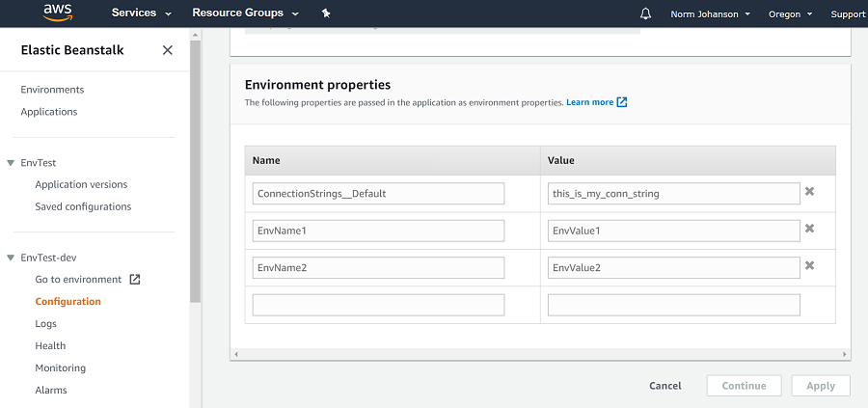The width and height of the screenshot is (868, 408).
Task: Click the Cancel button
Action: click(x=665, y=386)
